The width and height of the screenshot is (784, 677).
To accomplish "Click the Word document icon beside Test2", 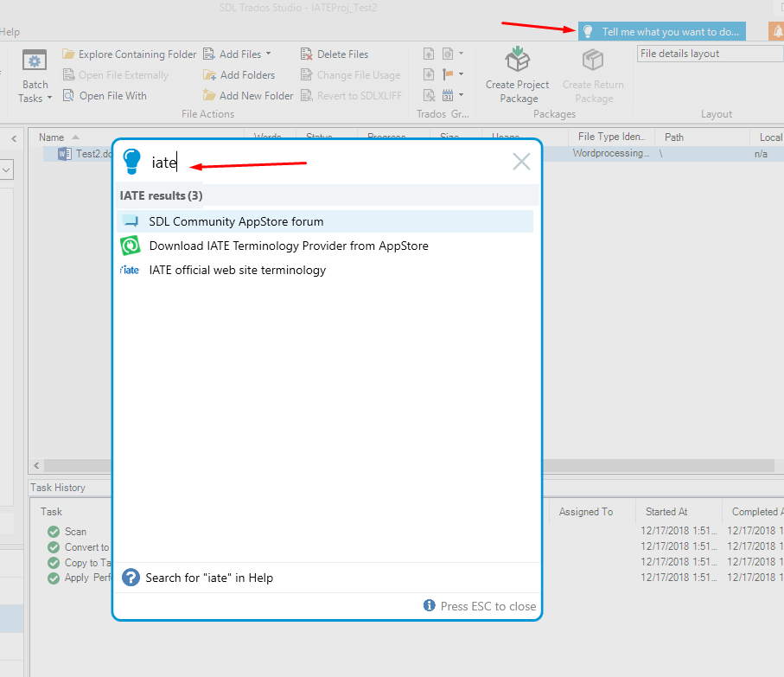I will (x=65, y=154).
